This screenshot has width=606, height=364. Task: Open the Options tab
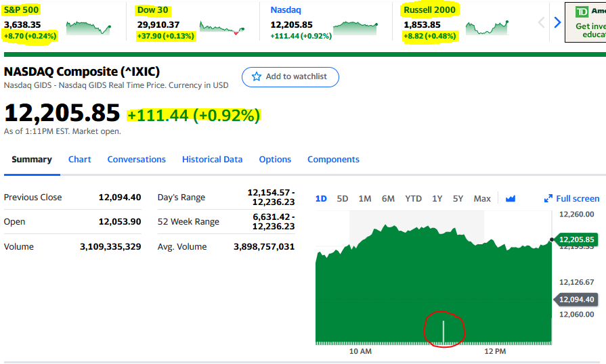275,160
